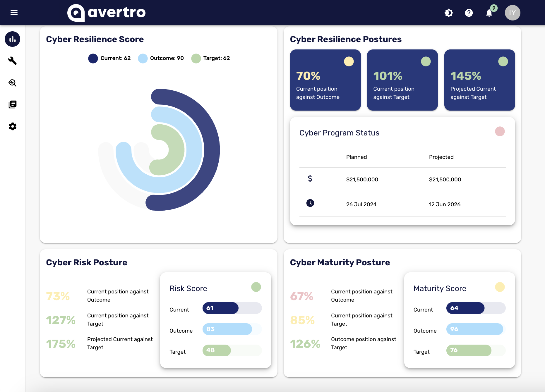The image size is (545, 392).
Task: Click the 70% Current against Outcome card
Action: point(325,80)
